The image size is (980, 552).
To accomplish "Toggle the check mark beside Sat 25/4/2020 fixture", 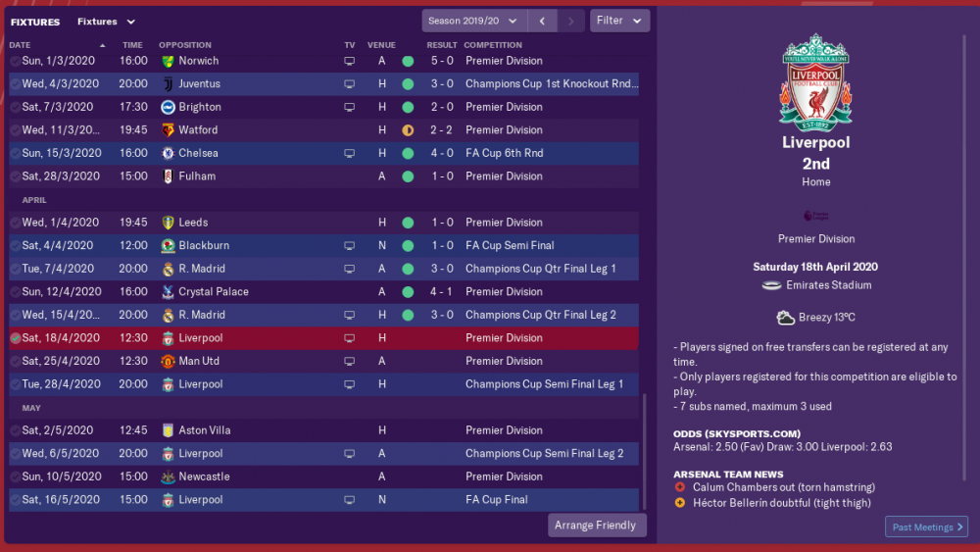I will click(x=15, y=362).
